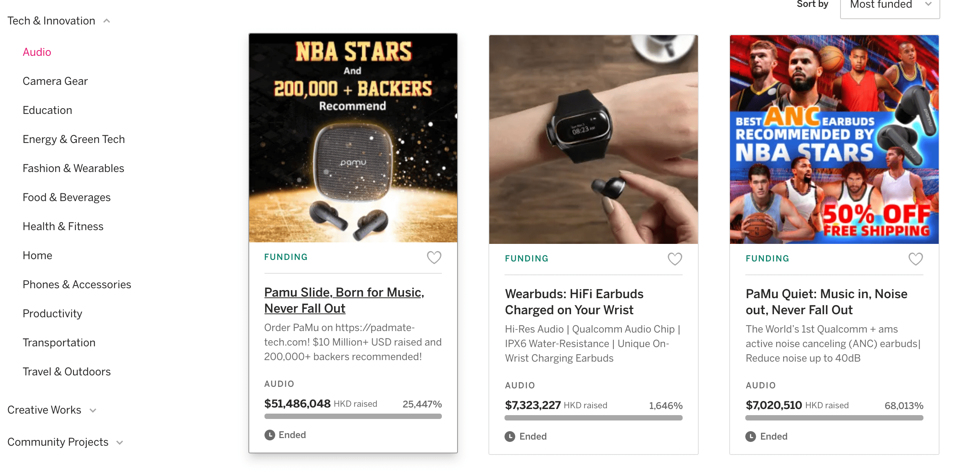980x474 pixels.
Task: Favorite the Pamu Slide campaign with heart icon
Action: point(434,257)
